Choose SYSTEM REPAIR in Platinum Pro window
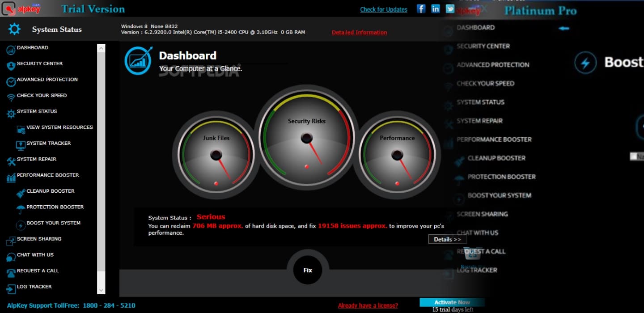The height and width of the screenshot is (313, 644). [x=480, y=121]
